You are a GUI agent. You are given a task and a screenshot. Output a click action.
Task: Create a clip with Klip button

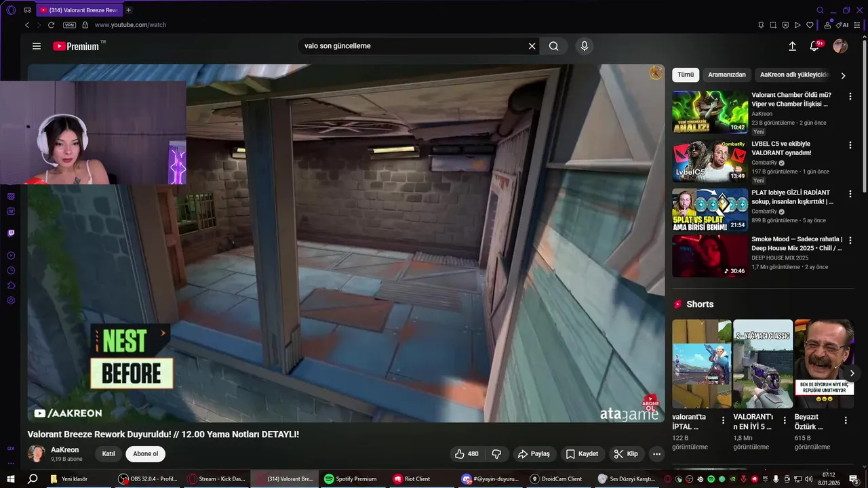tap(626, 454)
